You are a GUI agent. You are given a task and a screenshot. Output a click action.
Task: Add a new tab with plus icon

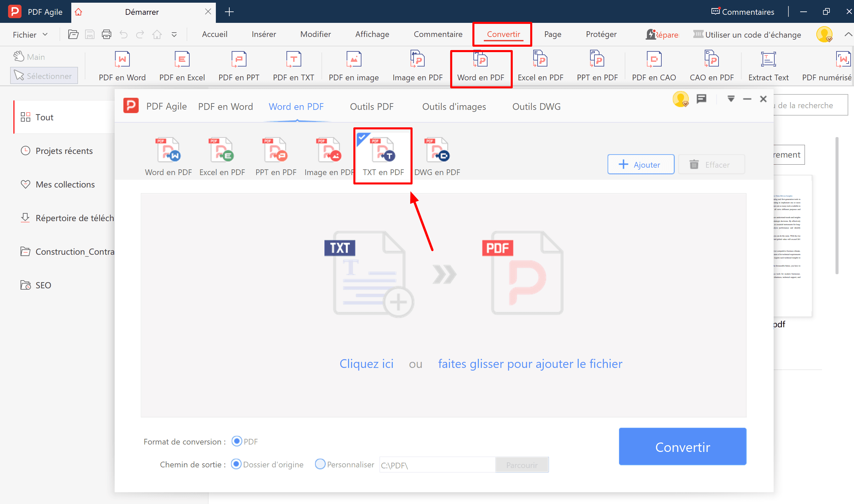tap(229, 12)
